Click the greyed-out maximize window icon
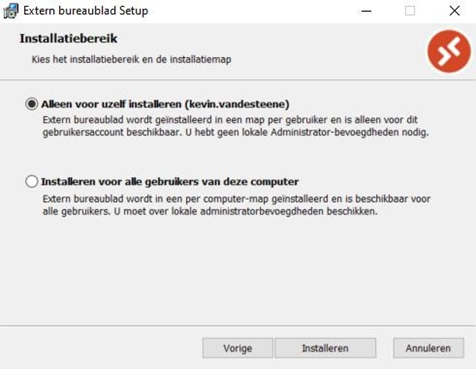476x369 pixels. pyautogui.click(x=410, y=11)
